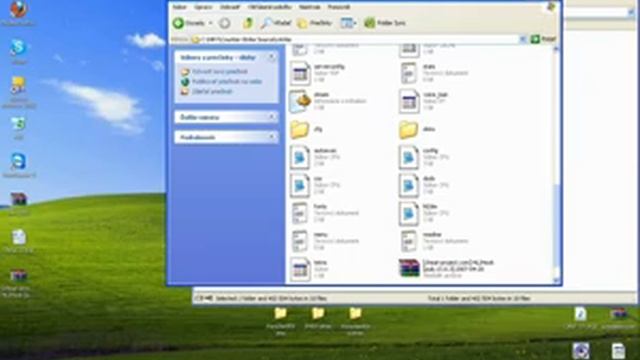The image size is (640, 360).
Task: Click the Skype desktop shortcut
Action: 18,47
